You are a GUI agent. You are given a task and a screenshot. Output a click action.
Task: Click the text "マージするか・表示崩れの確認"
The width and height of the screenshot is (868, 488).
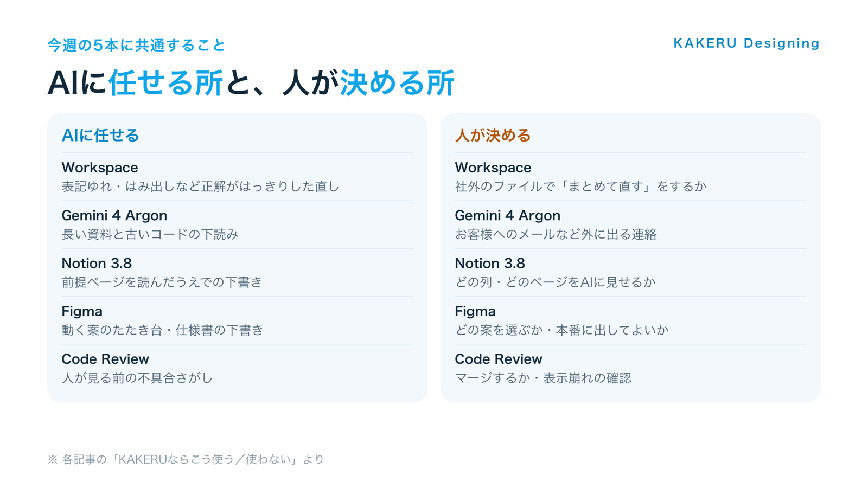(543, 378)
